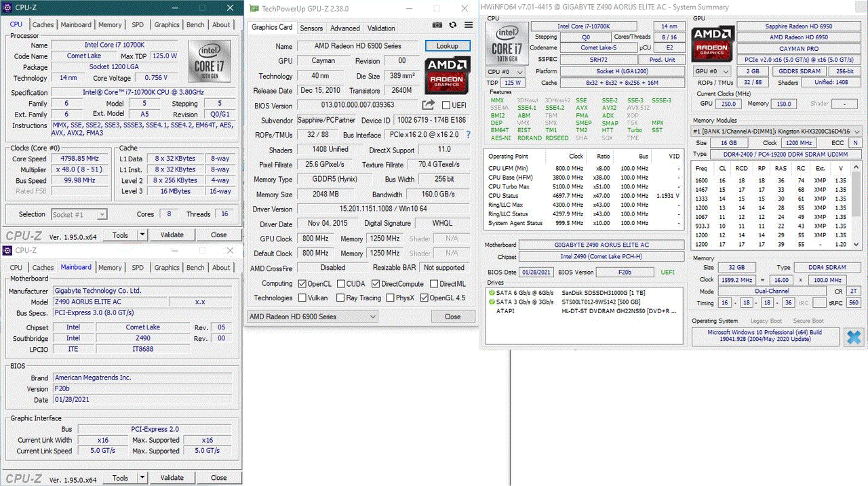Click the lower CPU-Z Mainboard window title icon

coord(7,249)
